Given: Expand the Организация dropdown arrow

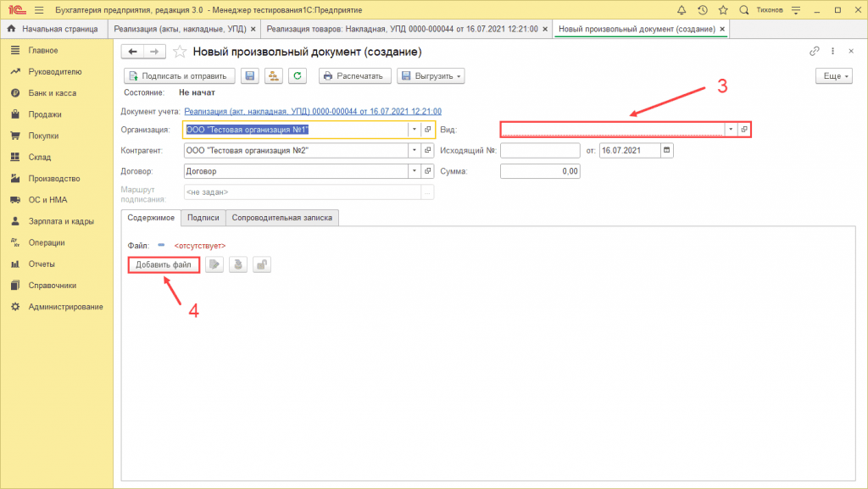Looking at the screenshot, I should [x=415, y=130].
